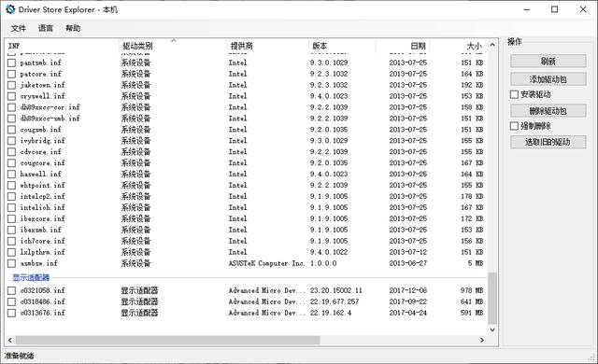The image size is (598, 364).
Task: Check the asmbsw.inf checkbox
Action: pyautogui.click(x=12, y=263)
